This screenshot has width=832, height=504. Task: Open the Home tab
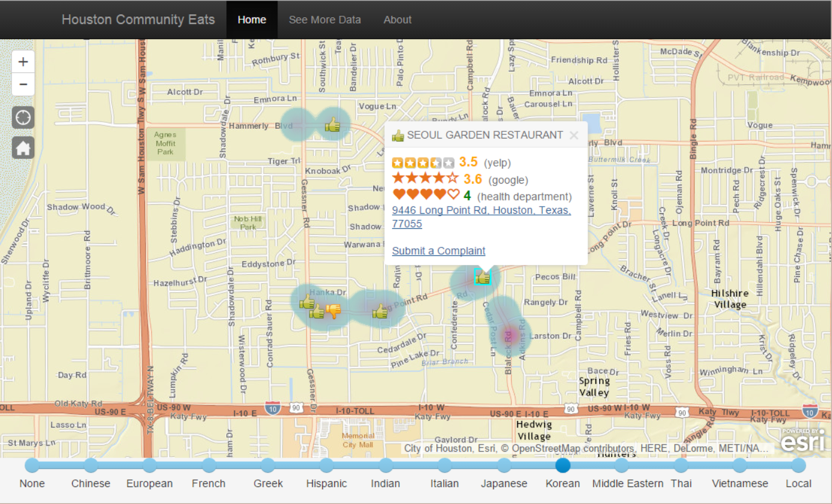tap(252, 20)
